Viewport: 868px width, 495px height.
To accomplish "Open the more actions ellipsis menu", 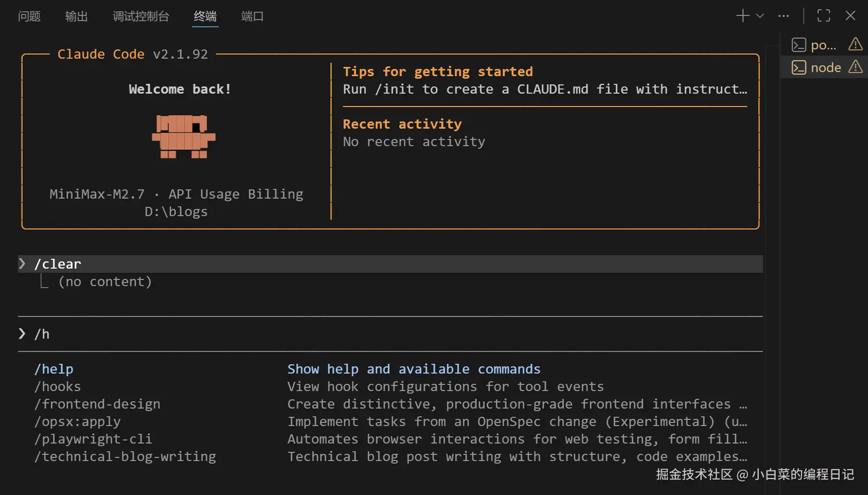I will pyautogui.click(x=784, y=16).
